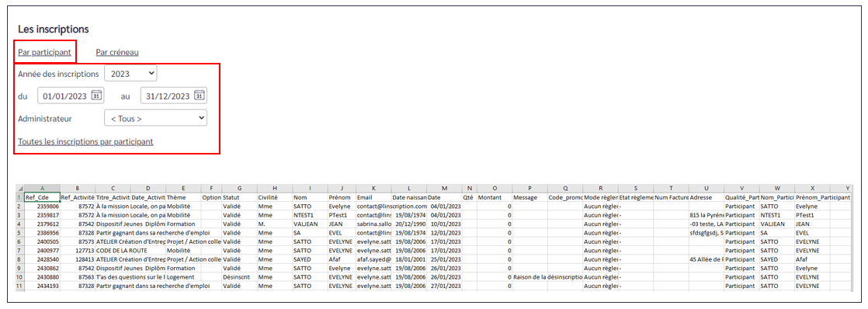Open the end date calendar picker icon
The height and width of the screenshot is (309, 868).
point(200,95)
